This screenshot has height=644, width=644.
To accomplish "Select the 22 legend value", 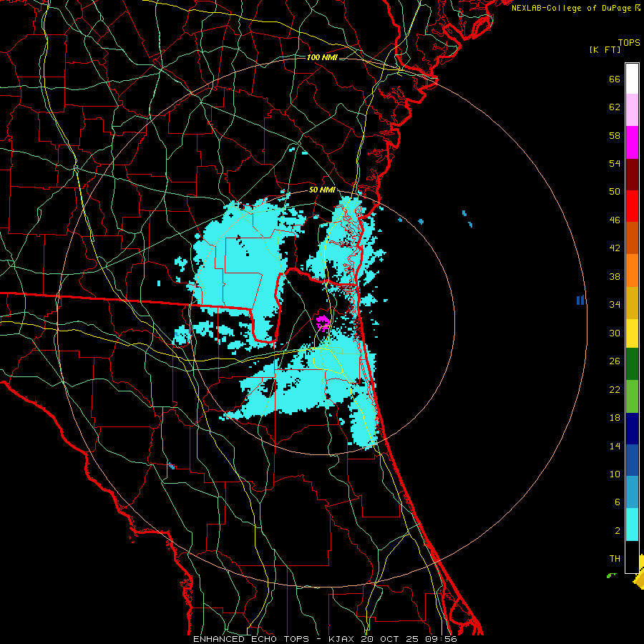I will [615, 389].
